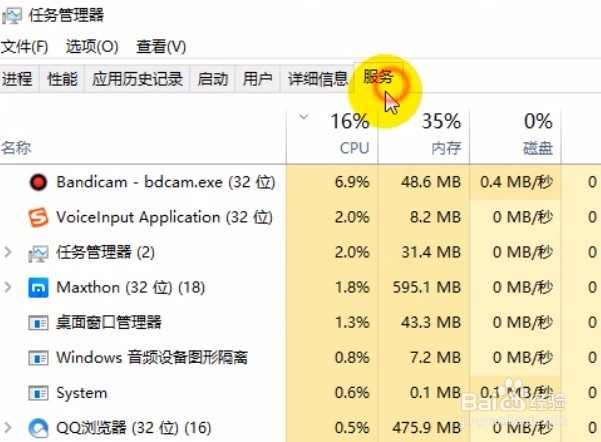Click the blue Maxthon browser icon

[x=38, y=288]
